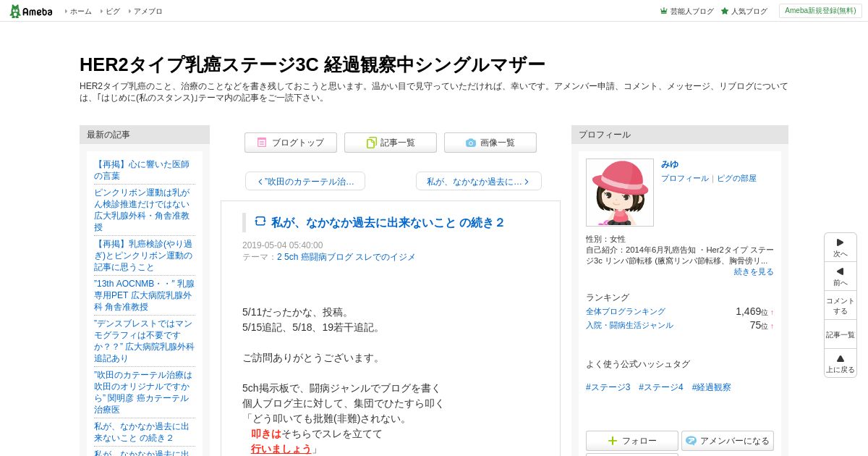
Task: Open 芸能人ブログ link with crown icon
Action: click(686, 12)
